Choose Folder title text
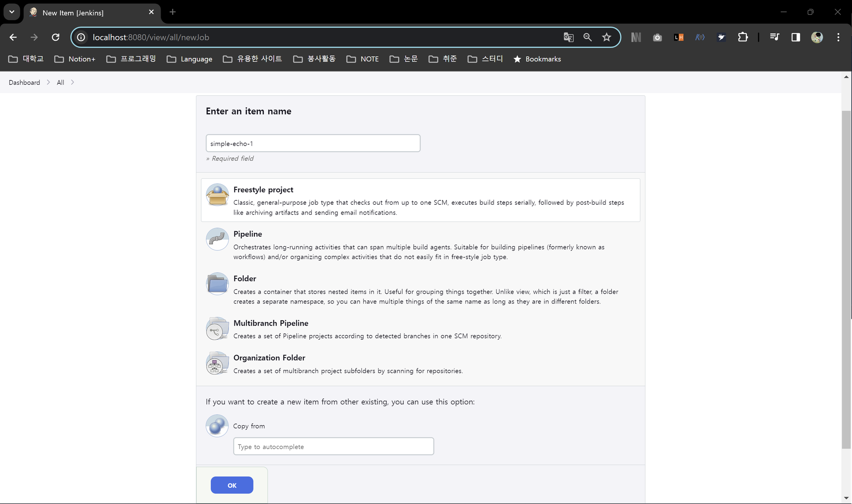 (245, 278)
